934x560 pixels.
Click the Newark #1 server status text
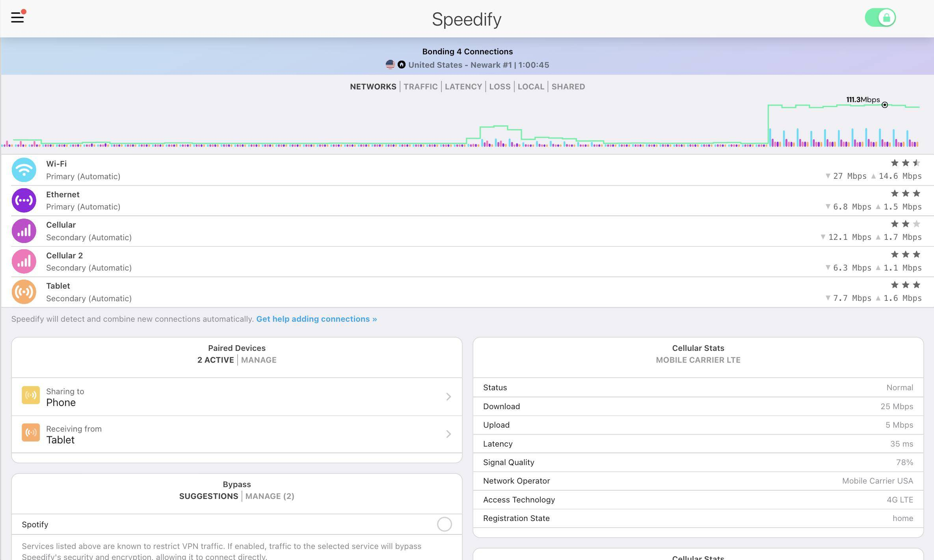tap(478, 65)
